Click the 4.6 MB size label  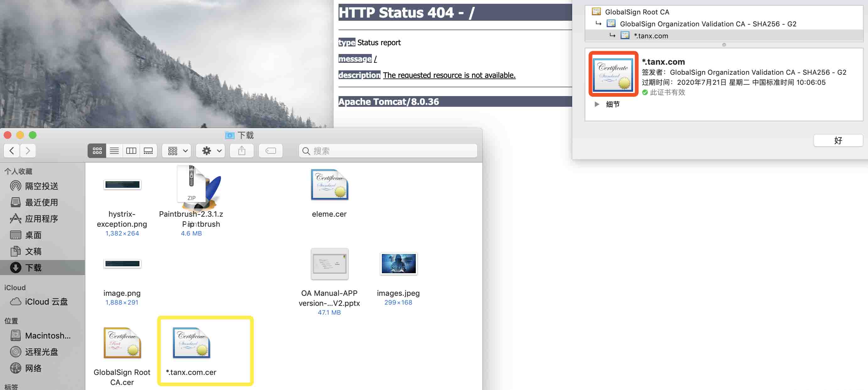click(x=191, y=233)
